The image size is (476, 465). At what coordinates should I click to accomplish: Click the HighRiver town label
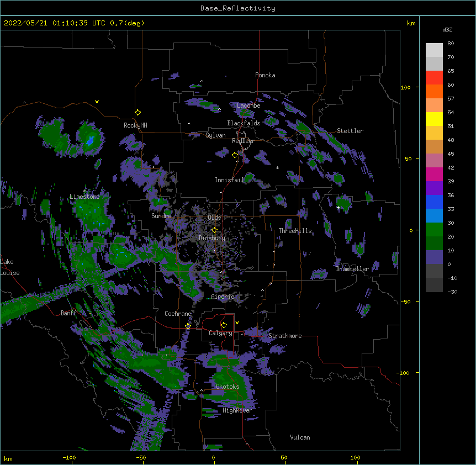coord(237,410)
